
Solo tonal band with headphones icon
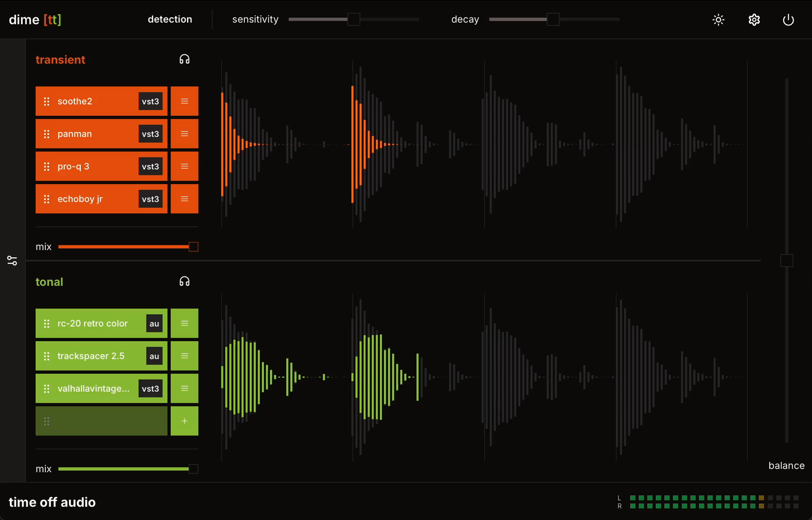[x=184, y=281]
